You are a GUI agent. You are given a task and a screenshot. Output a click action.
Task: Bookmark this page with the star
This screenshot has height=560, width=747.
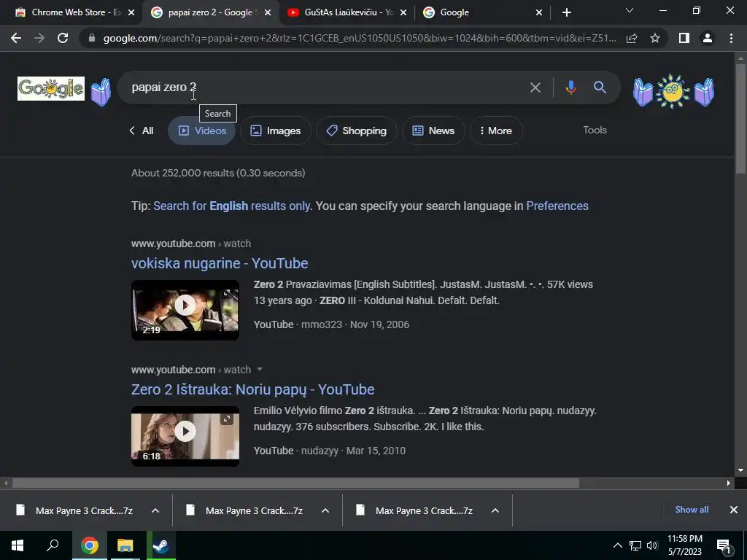[655, 38]
